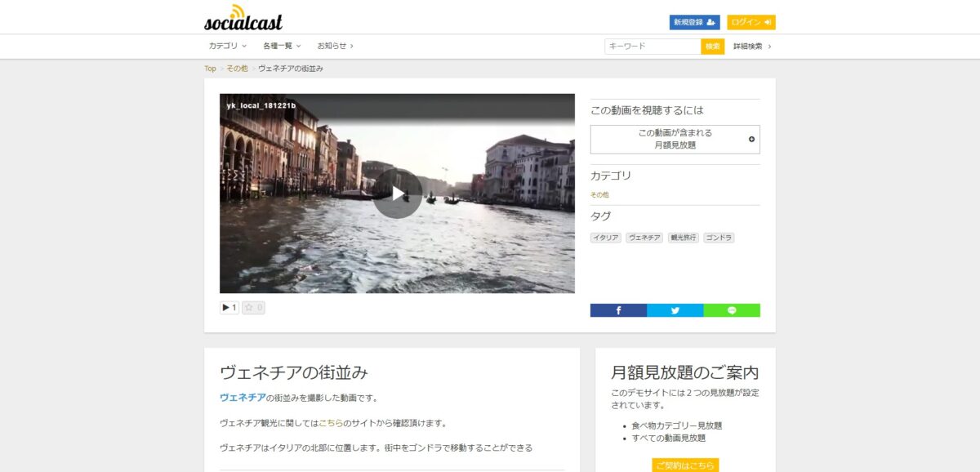Click the ご契約はこちら button
The image size is (980, 472).
tap(685, 465)
